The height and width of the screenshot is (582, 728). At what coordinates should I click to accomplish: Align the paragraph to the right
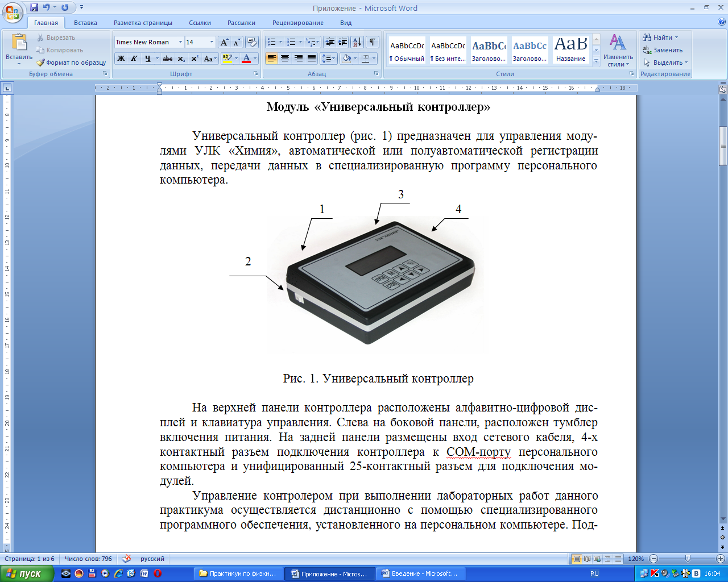coord(298,59)
